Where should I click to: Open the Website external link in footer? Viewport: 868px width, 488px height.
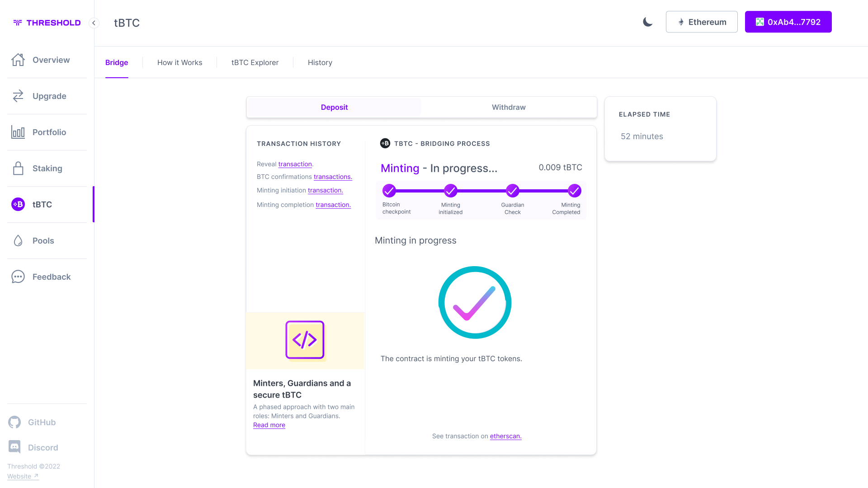pyautogui.click(x=23, y=476)
